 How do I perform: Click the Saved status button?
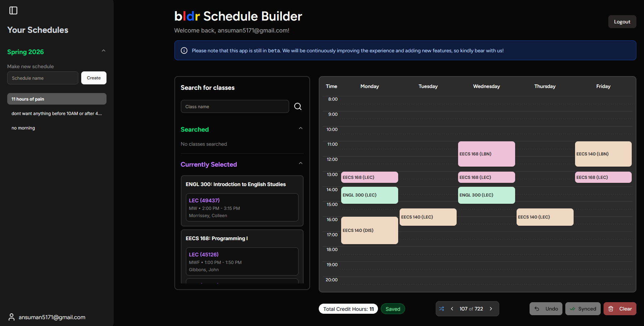tap(393, 309)
